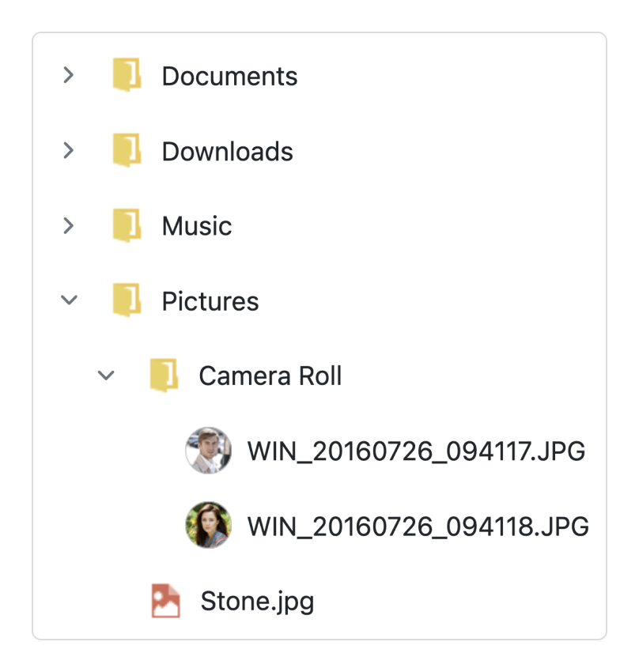
Task: Select the Music folder entry
Action: coord(196,225)
